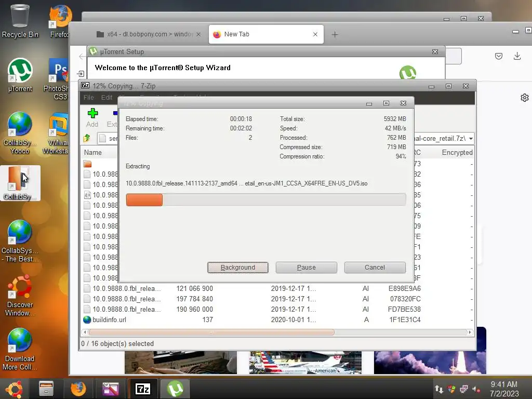
Task: Click the 0 / 16 object(s) selected status
Action: 117,344
